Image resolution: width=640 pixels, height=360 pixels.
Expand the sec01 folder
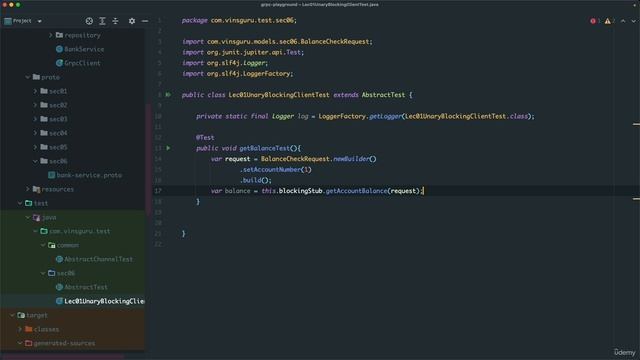coord(35,91)
